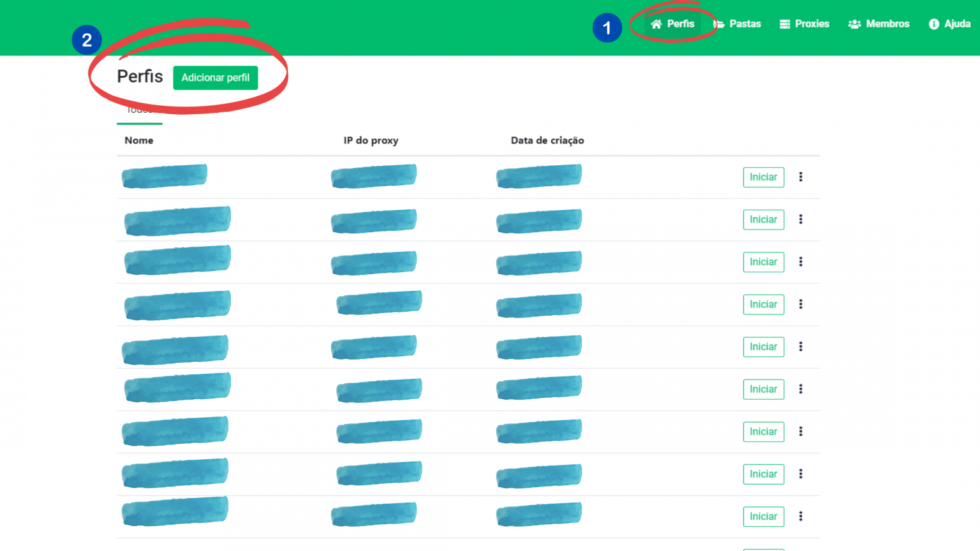Click Iniciar on the sixth profile row
The width and height of the screenshot is (980, 551).
(764, 389)
